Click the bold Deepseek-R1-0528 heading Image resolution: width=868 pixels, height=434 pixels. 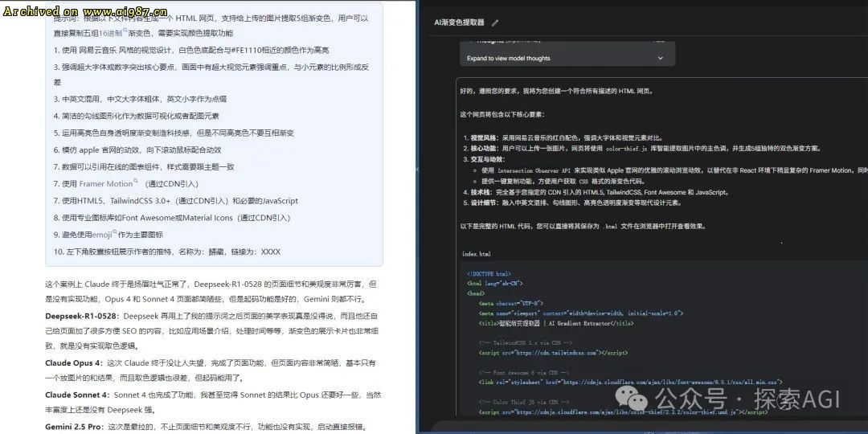point(82,316)
